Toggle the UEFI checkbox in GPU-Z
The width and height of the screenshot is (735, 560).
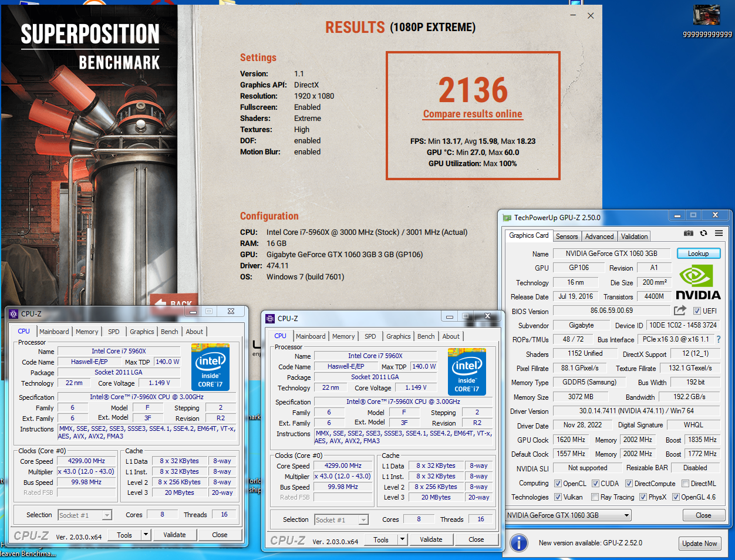point(697,311)
